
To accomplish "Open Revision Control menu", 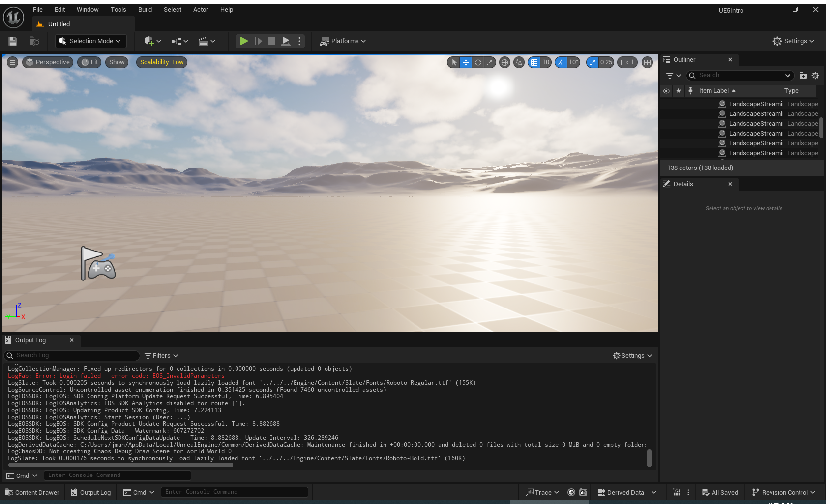I will click(784, 493).
